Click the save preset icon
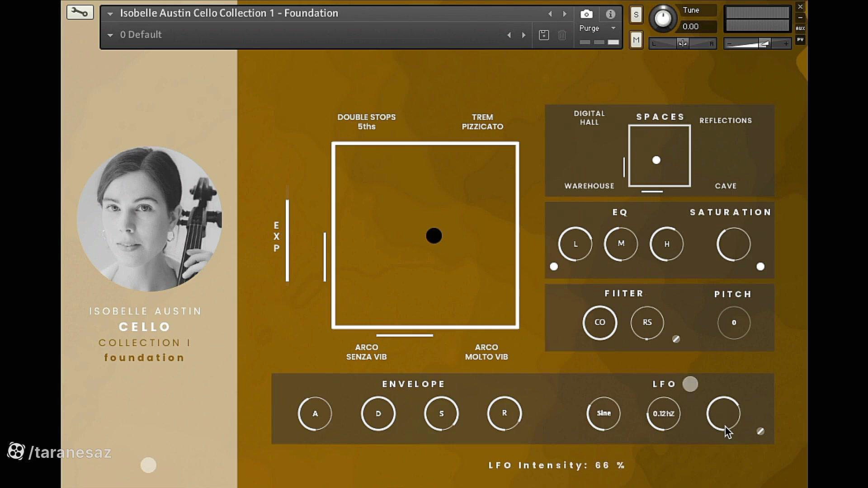The image size is (868, 488). [544, 35]
